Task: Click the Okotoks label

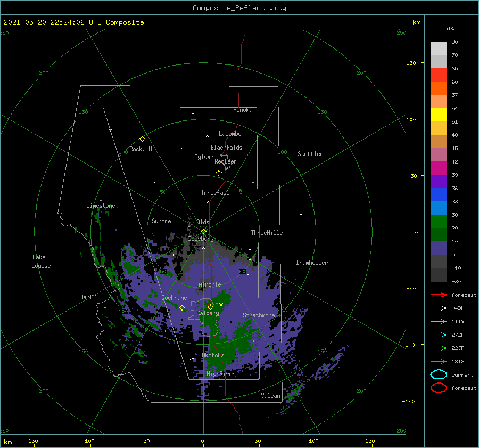Action: pos(213,355)
